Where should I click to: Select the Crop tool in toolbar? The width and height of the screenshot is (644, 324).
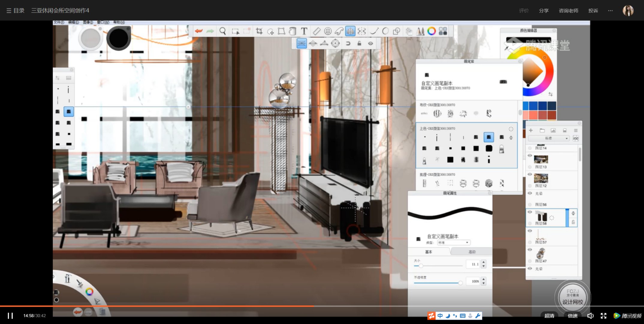coord(259,31)
